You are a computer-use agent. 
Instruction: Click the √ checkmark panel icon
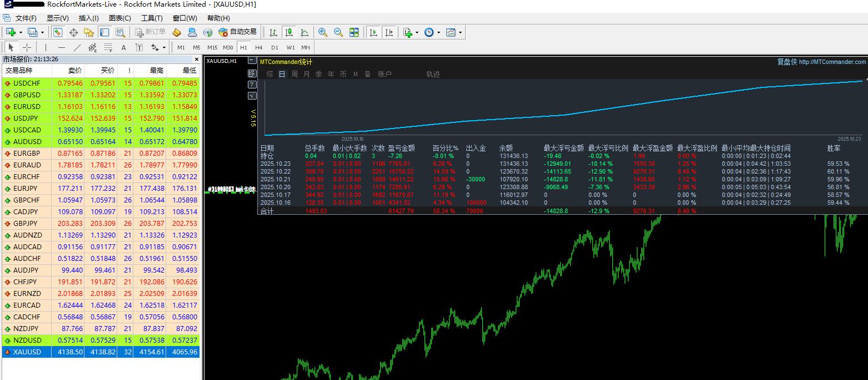pyautogui.click(x=252, y=96)
